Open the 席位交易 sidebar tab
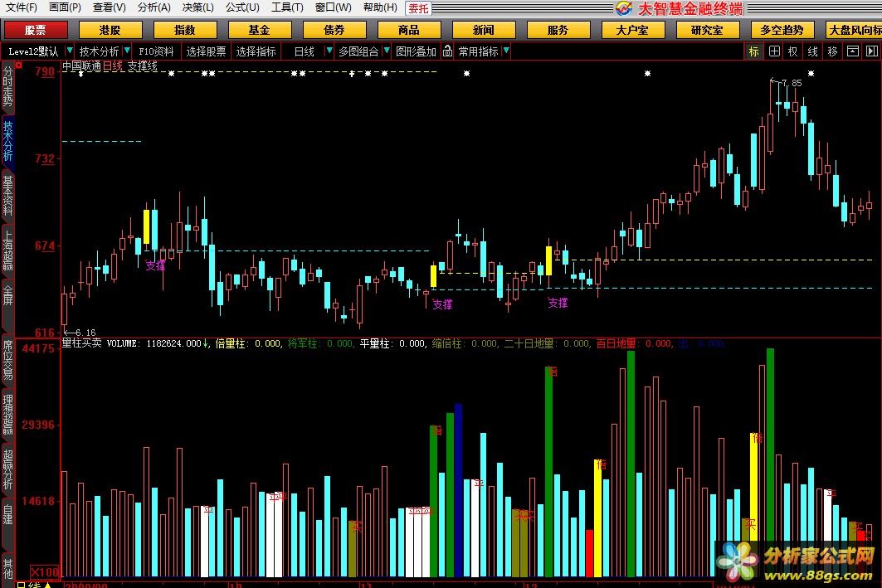 pyautogui.click(x=7, y=360)
